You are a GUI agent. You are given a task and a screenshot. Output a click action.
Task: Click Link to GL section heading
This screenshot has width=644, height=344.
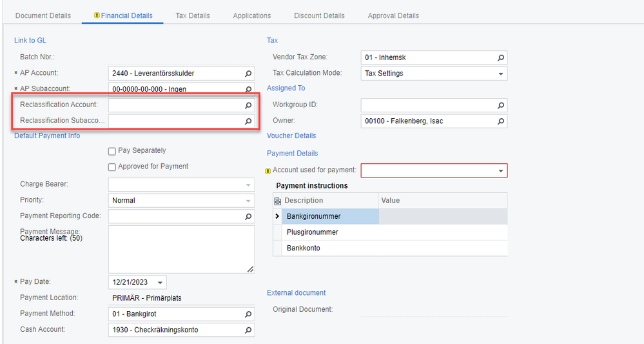30,40
